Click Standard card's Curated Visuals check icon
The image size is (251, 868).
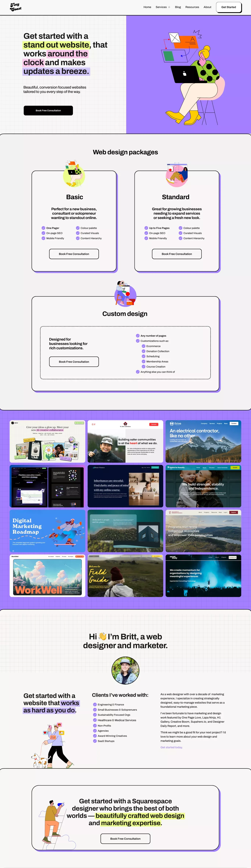tap(180, 233)
